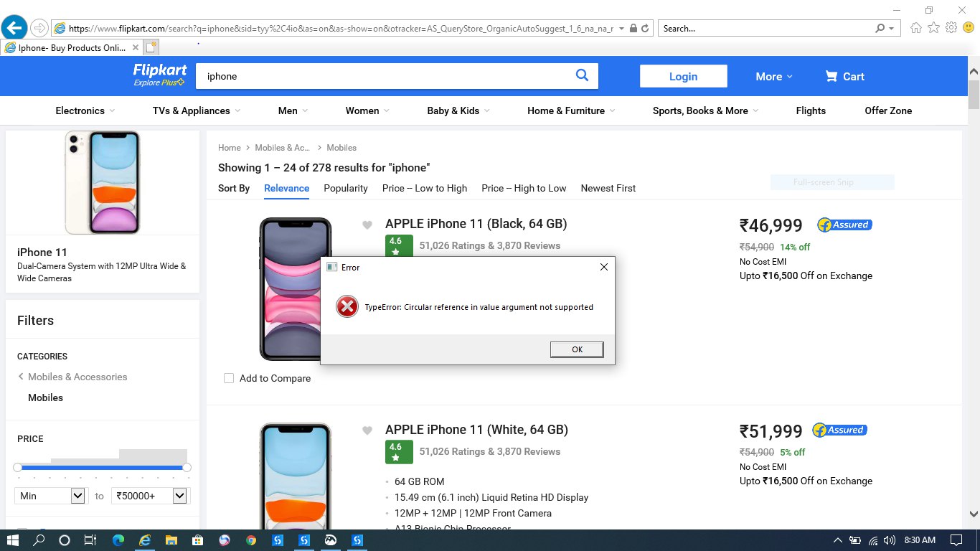Open the Flights menu item
Screen dimensions: 980x551
[811, 110]
